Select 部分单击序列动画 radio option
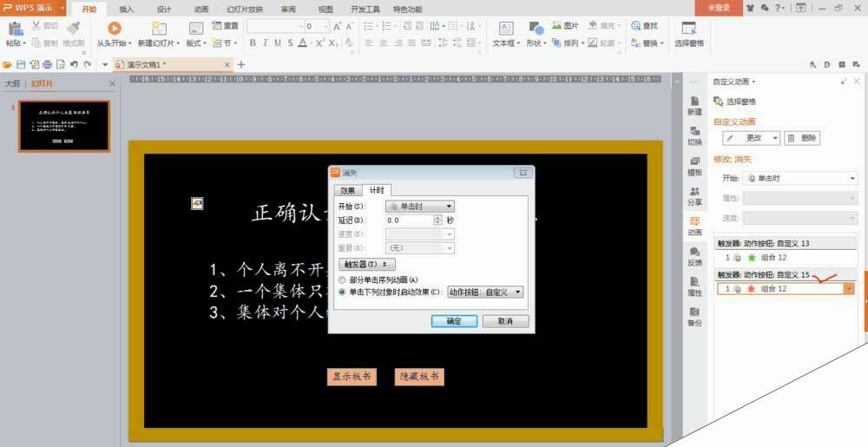Screen dimensions: 868x447 [x=342, y=280]
